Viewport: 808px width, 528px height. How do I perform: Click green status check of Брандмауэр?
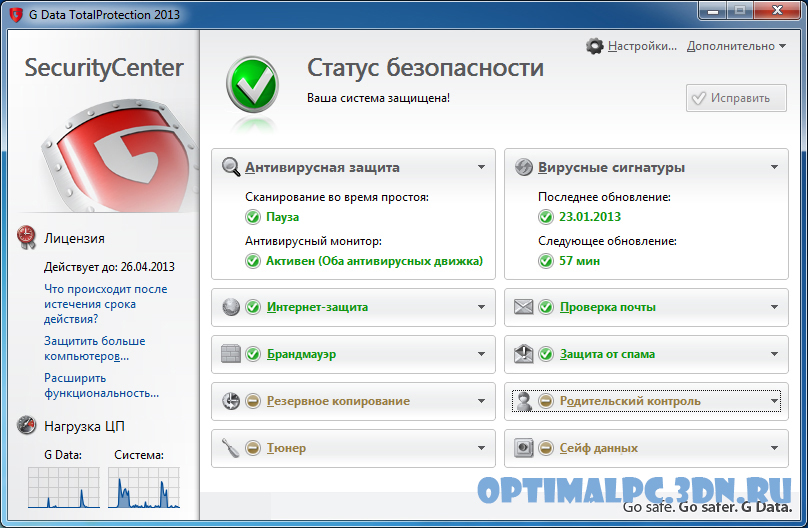[252, 354]
